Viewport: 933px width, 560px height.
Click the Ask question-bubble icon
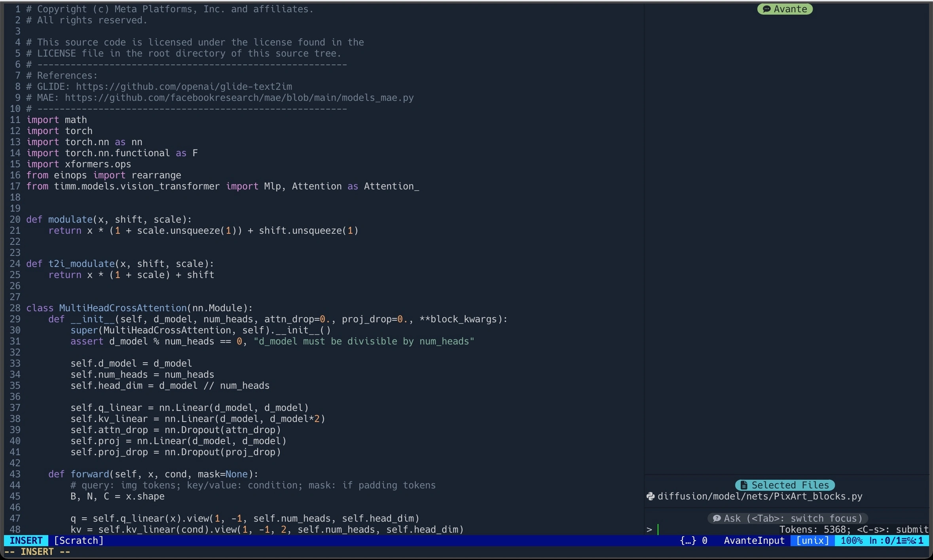(717, 518)
